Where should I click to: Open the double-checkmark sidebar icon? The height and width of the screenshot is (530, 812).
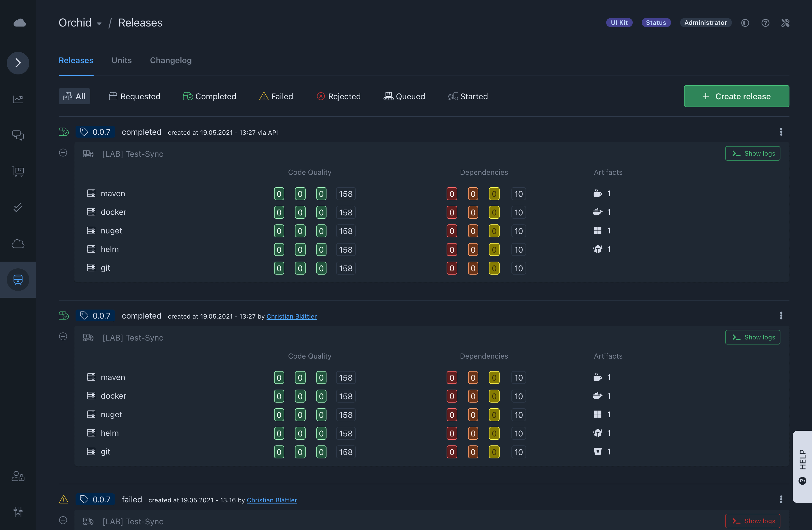coord(18,207)
